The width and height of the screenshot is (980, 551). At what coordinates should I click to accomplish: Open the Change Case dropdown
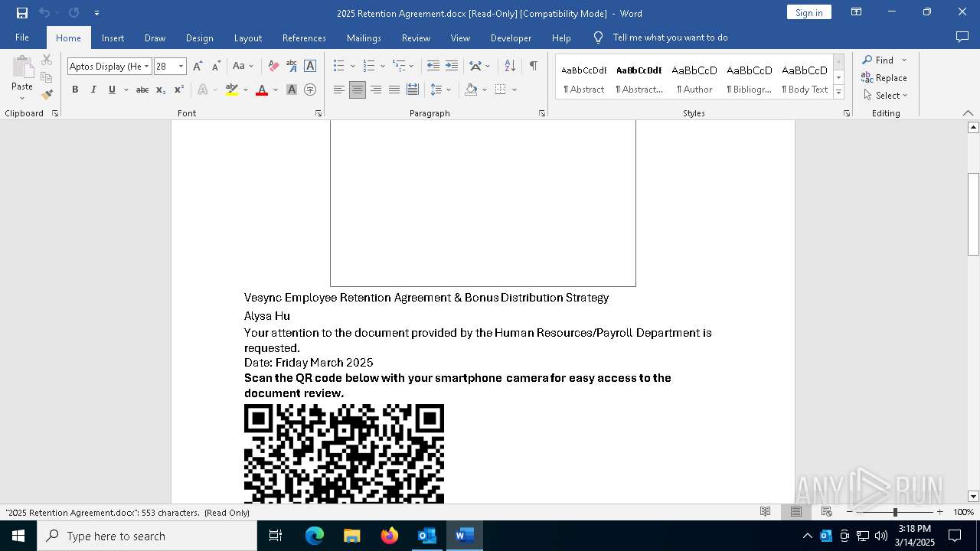pos(243,67)
